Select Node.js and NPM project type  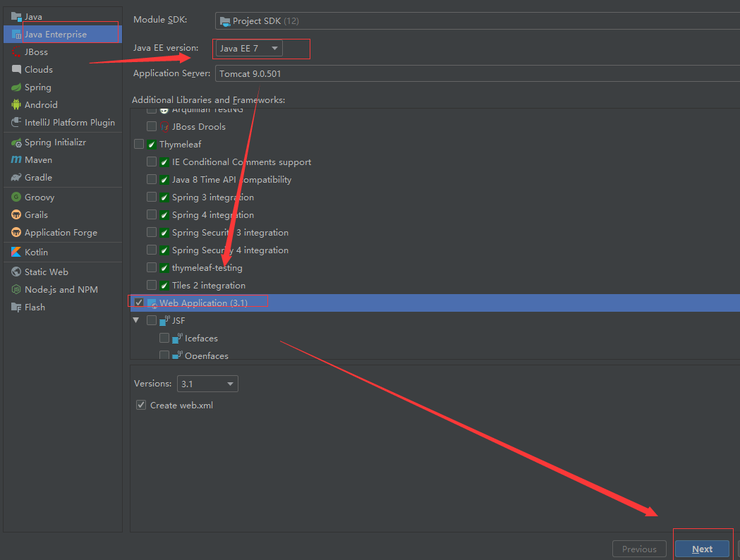pos(63,290)
